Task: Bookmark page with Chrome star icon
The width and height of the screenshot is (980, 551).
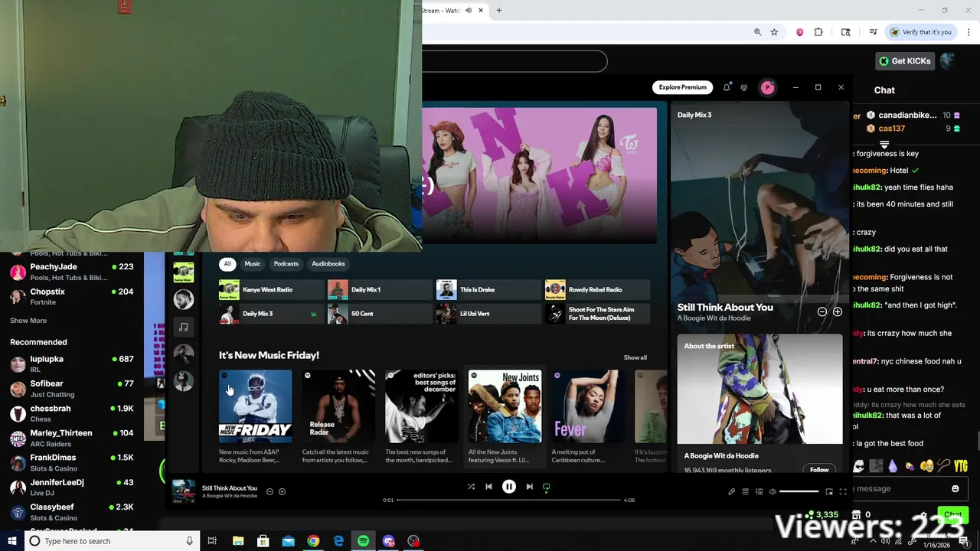Action: click(774, 32)
